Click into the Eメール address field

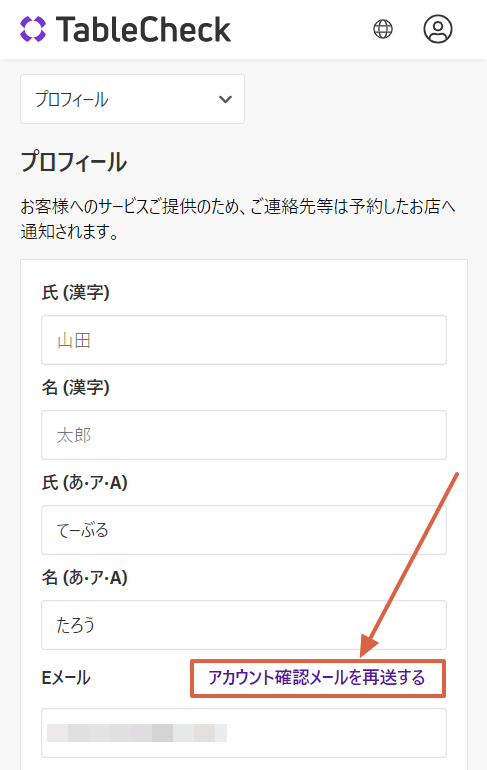(x=244, y=733)
